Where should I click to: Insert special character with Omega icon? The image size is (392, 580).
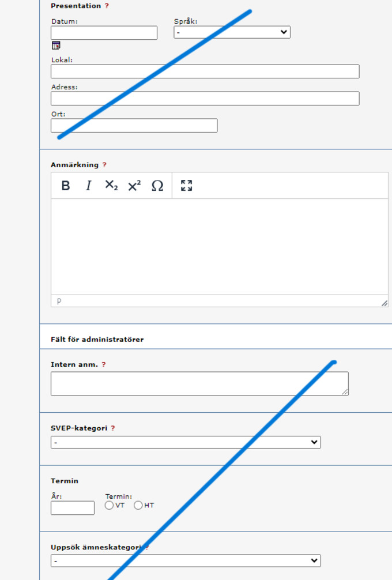point(157,186)
